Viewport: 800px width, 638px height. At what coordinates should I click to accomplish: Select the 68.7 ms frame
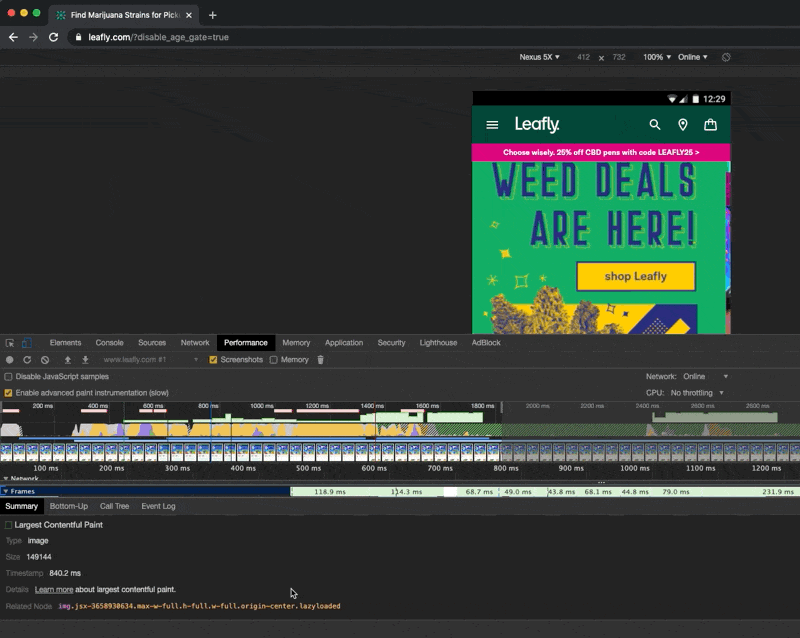(x=479, y=492)
